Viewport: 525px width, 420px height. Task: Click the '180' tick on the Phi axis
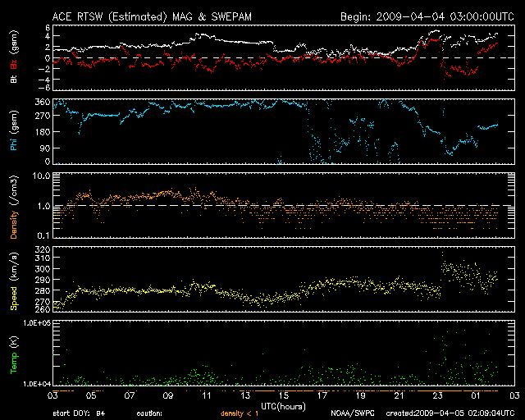click(43, 132)
